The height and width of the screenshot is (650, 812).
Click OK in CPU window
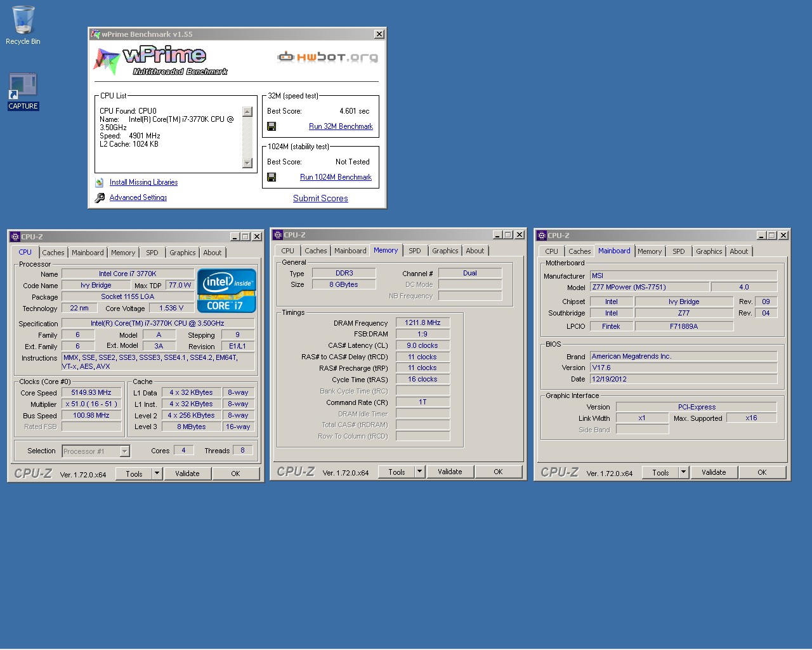tap(235, 474)
